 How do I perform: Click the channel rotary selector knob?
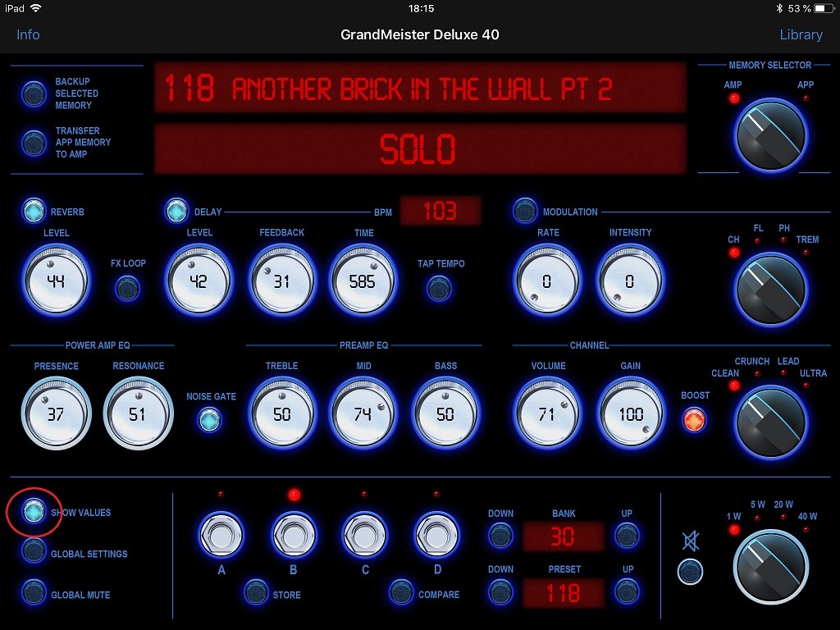click(771, 422)
